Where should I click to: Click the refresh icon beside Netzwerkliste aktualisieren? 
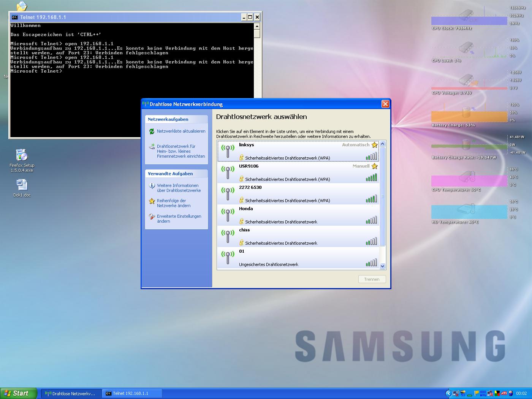click(x=152, y=131)
